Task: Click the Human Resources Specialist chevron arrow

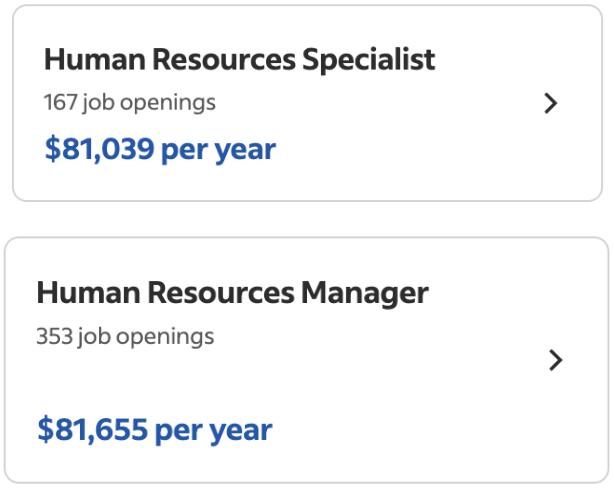Action: (550, 104)
